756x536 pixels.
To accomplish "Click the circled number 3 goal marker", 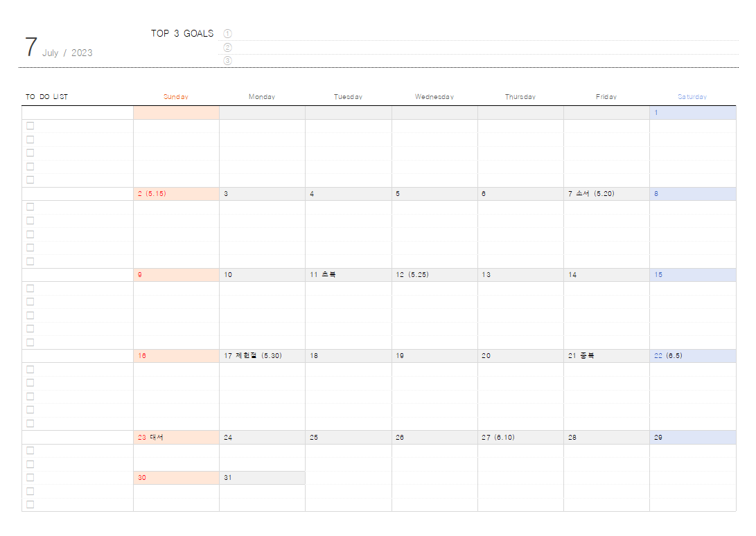I will (227, 60).
